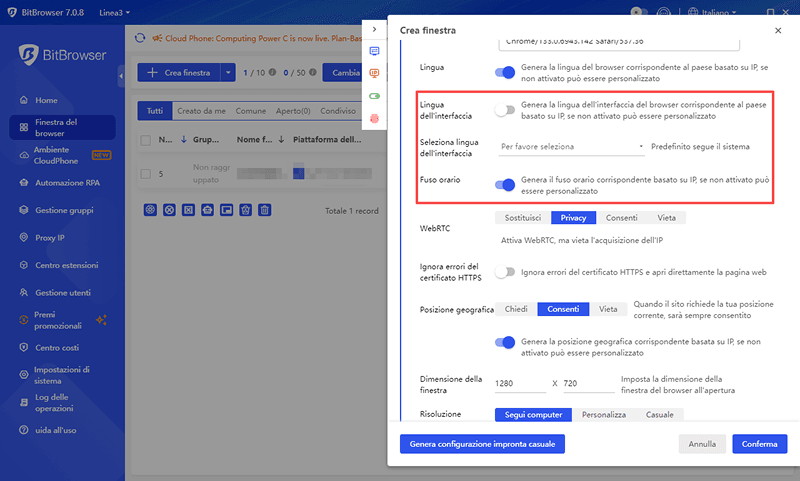The height and width of the screenshot is (481, 800).
Task: Switch to the Condiviso tab
Action: point(338,111)
